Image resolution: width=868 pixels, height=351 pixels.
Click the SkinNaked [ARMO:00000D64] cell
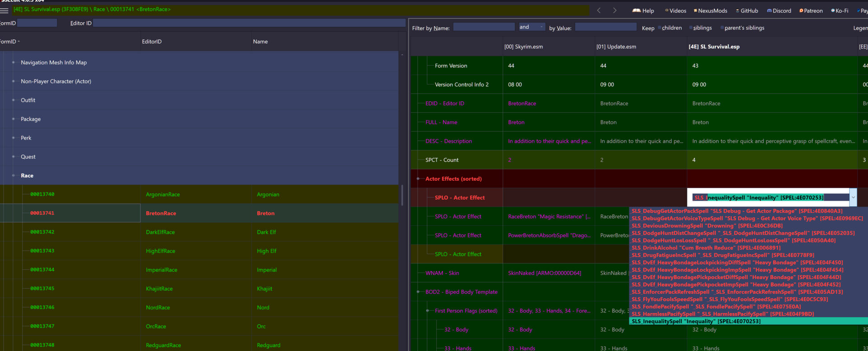[548, 273]
